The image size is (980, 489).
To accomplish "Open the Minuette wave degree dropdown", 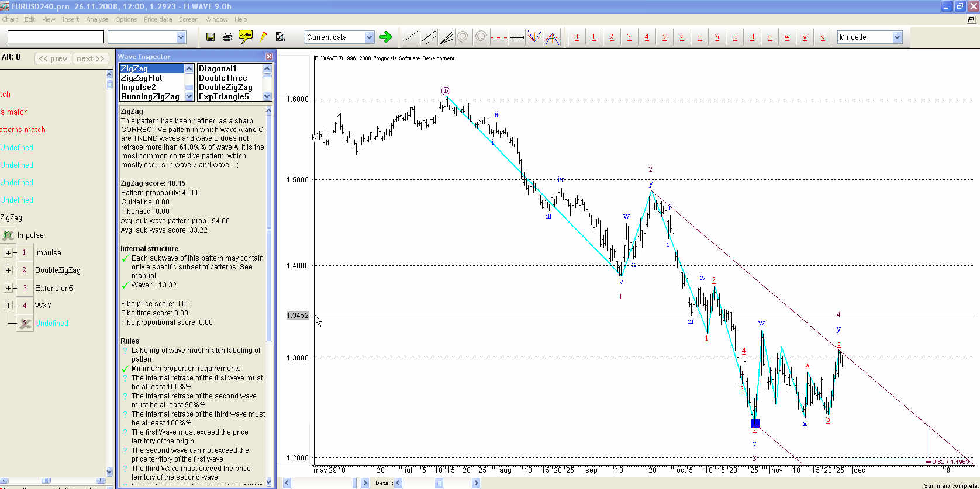I will 898,37.
